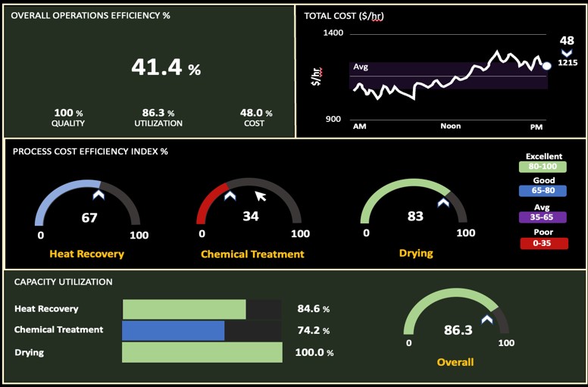The image size is (588, 387).
Task: Click the down chevron below cost change 48
Action: coord(567,52)
